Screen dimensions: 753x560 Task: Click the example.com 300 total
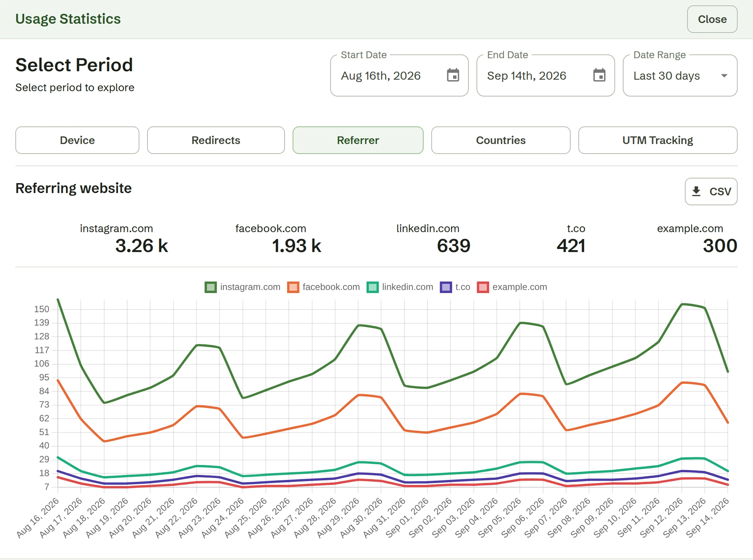[720, 246]
